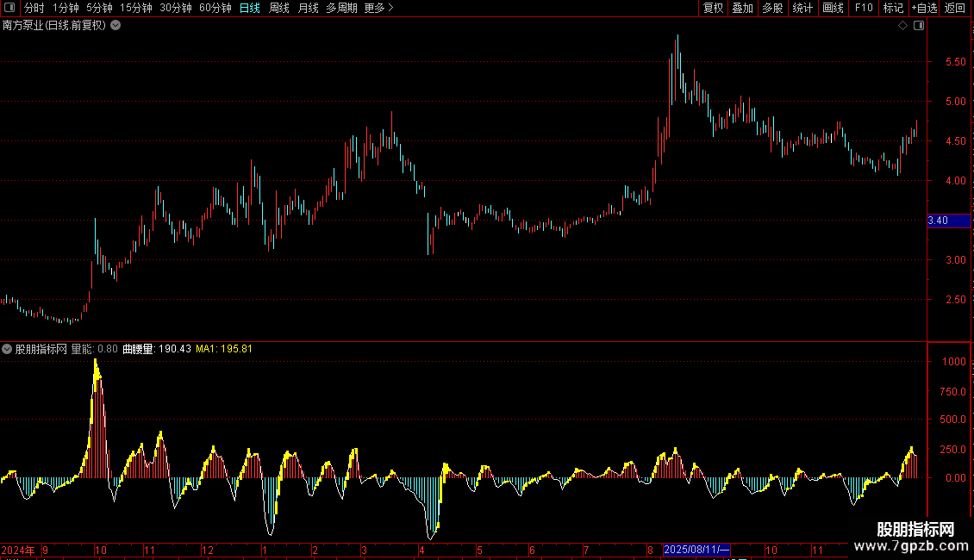Screen dimensions: 974x560
Task: Click the 股朋指标网 indicator name
Action: pos(41,349)
